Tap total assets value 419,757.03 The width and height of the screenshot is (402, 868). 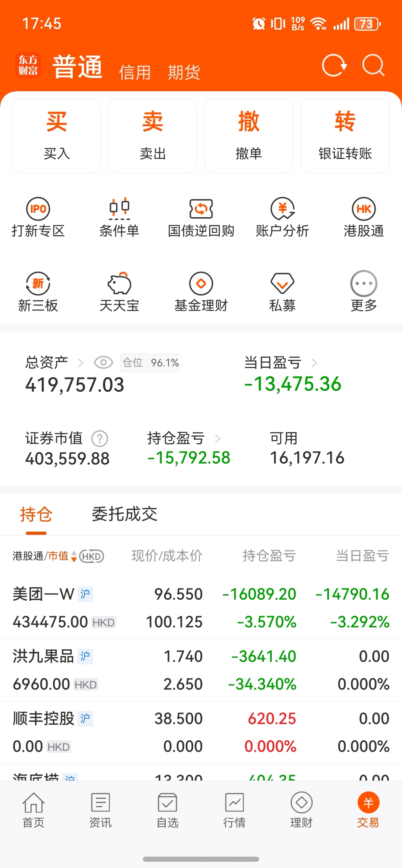tap(75, 385)
